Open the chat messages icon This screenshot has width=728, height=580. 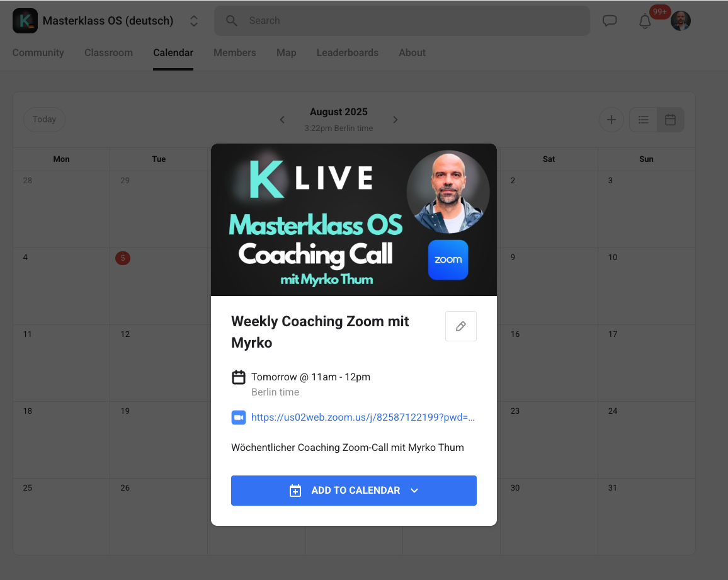pyautogui.click(x=610, y=21)
